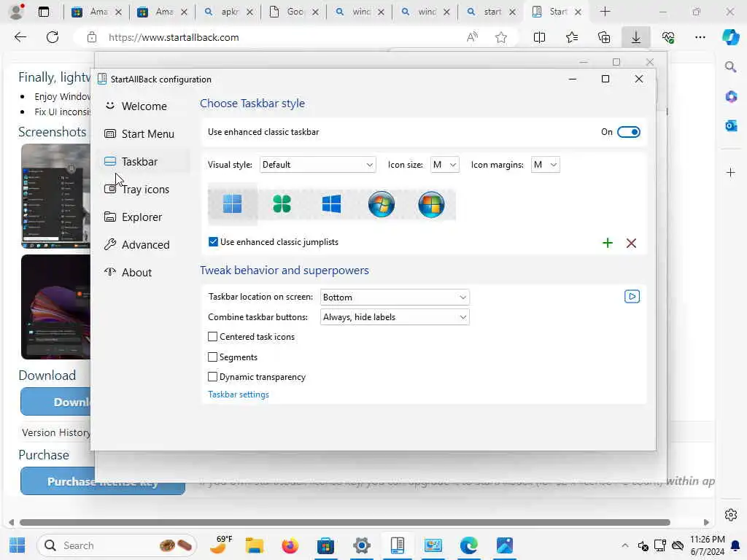Launch Firefox from the taskbar
Viewport: 747px width, 560px height.
coord(290,545)
